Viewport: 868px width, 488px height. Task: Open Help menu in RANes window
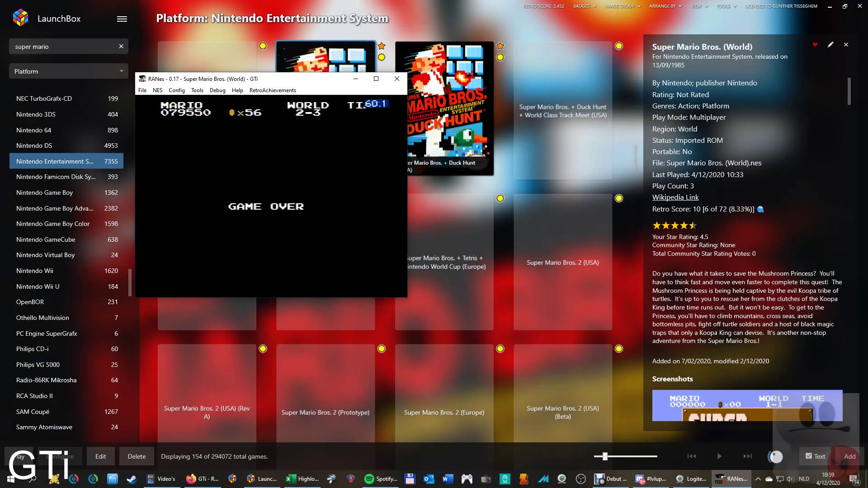click(237, 90)
